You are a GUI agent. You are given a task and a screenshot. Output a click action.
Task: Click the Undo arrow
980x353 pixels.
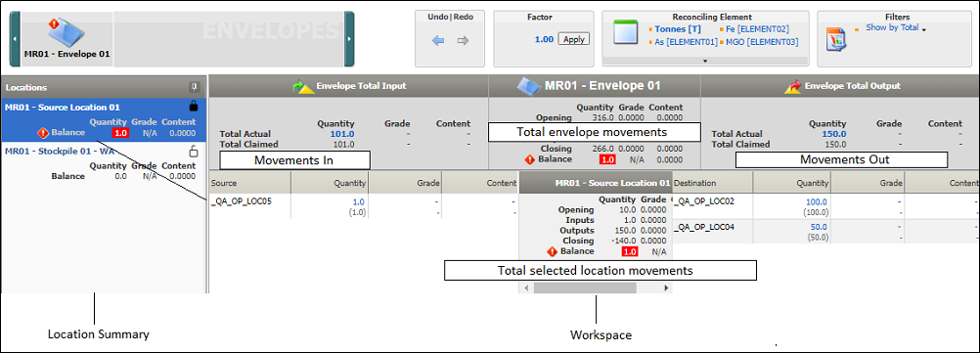[x=438, y=41]
